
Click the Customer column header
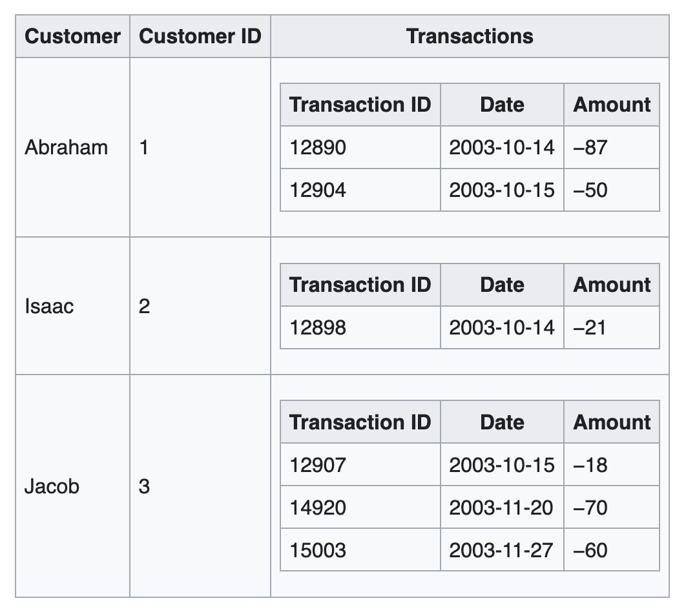click(72, 36)
